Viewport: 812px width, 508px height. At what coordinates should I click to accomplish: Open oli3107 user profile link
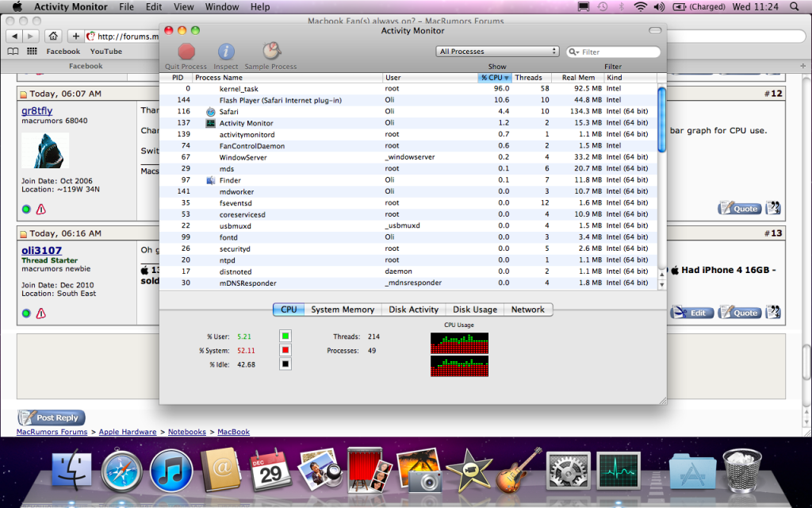(x=41, y=250)
